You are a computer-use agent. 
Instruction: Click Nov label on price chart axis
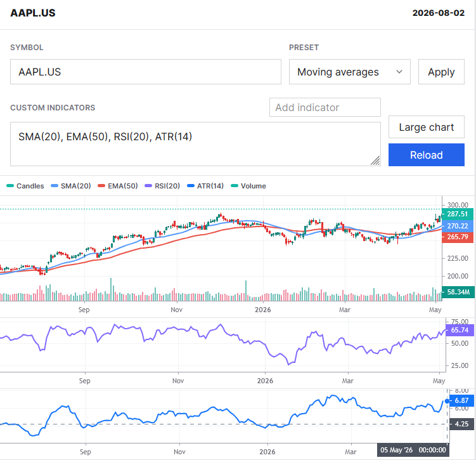click(176, 310)
